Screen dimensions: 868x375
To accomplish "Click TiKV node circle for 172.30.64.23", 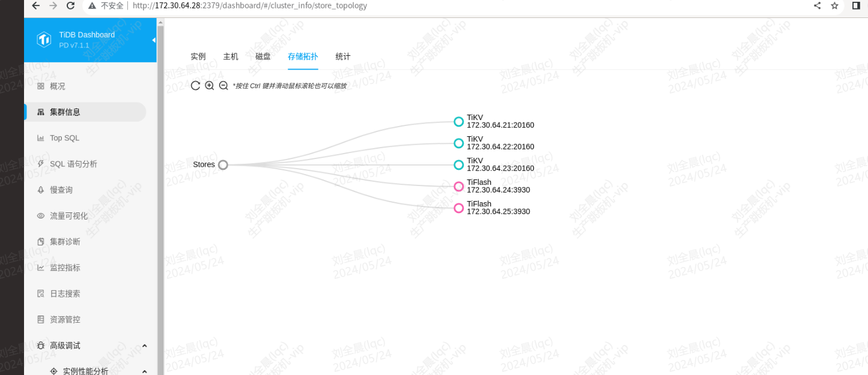I will coord(459,165).
